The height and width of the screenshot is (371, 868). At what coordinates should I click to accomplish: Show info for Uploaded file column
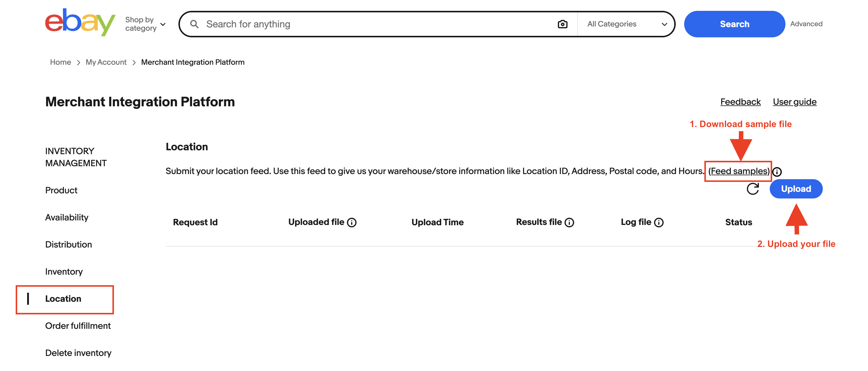click(352, 223)
